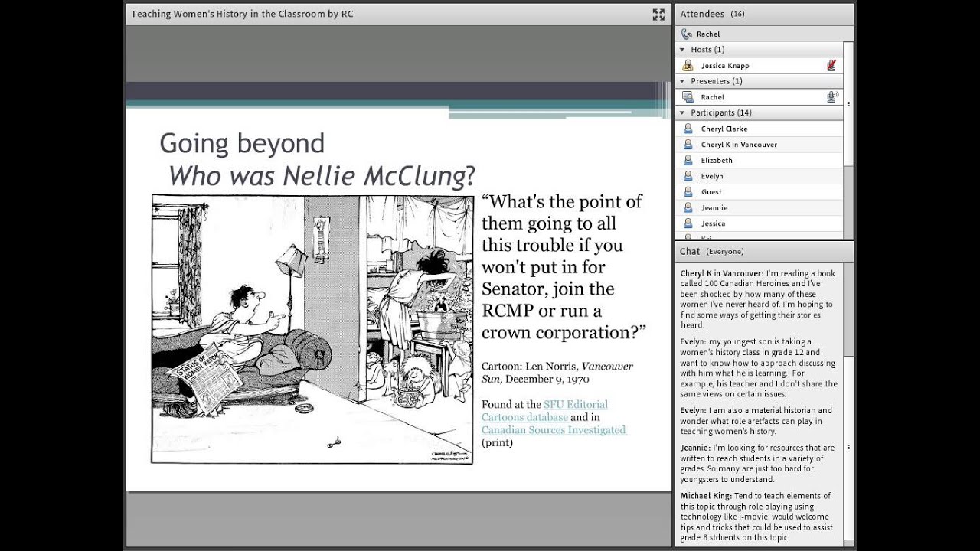This screenshot has width=980, height=551.
Task: Click Jessica's participant icon
Action: point(688,223)
